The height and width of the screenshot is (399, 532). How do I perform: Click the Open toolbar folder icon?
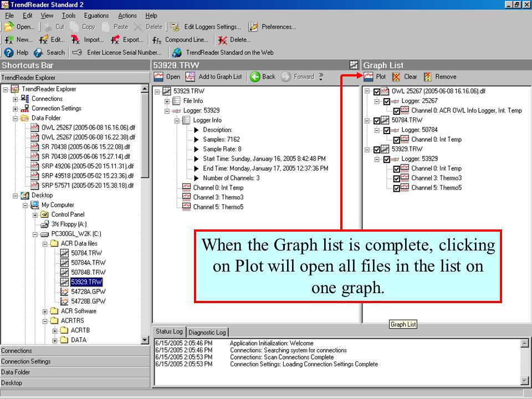point(9,27)
